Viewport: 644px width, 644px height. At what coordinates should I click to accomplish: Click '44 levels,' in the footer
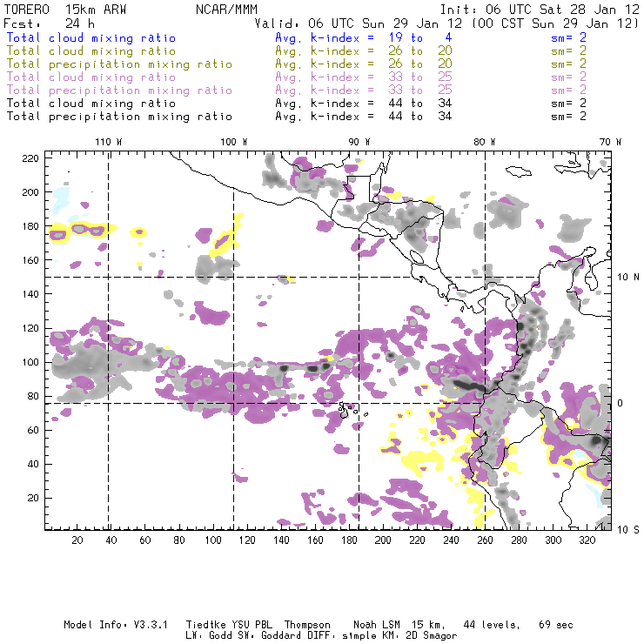(x=492, y=625)
